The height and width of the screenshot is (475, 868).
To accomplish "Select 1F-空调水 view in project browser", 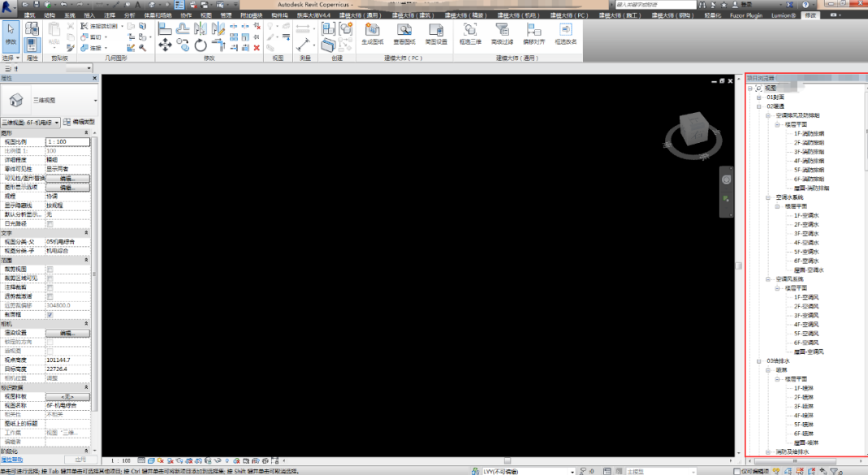I will pos(806,216).
